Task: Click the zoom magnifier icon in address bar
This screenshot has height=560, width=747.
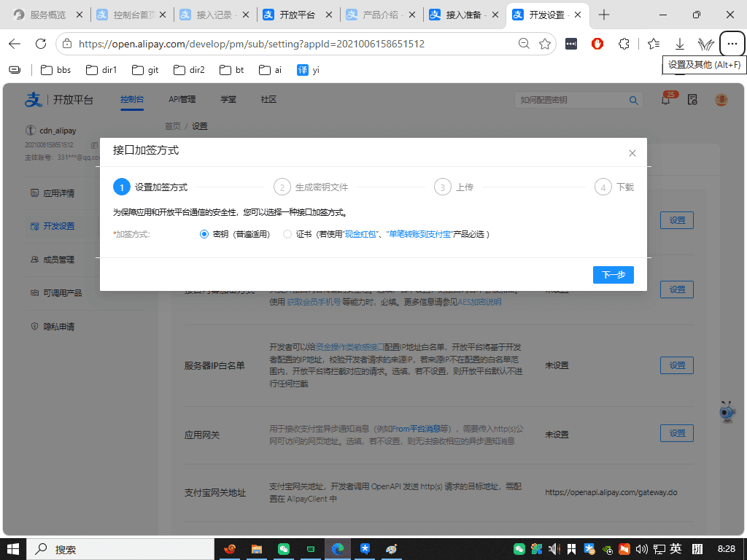Action: [524, 44]
